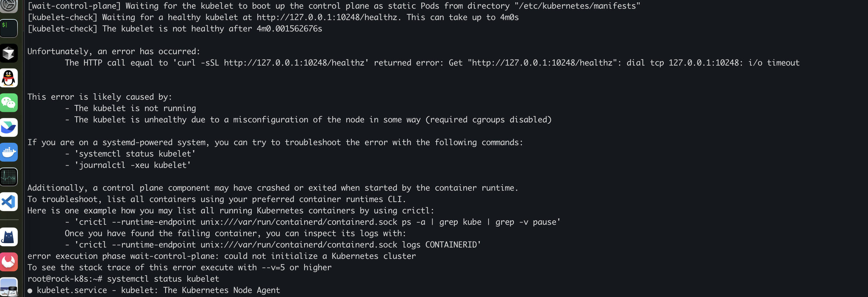Image resolution: width=868 pixels, height=297 pixels.
Task: Click the kubelet.service status dot
Action: pyautogui.click(x=30, y=291)
